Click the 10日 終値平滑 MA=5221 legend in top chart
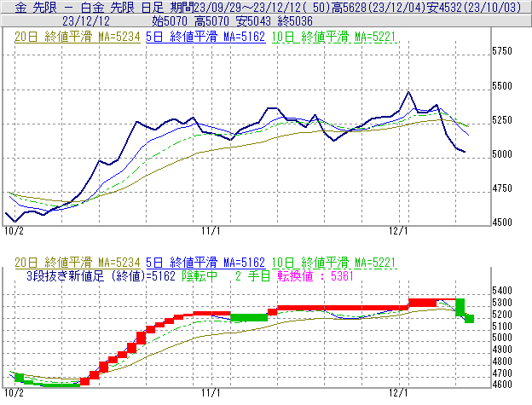 pyautogui.click(x=334, y=37)
